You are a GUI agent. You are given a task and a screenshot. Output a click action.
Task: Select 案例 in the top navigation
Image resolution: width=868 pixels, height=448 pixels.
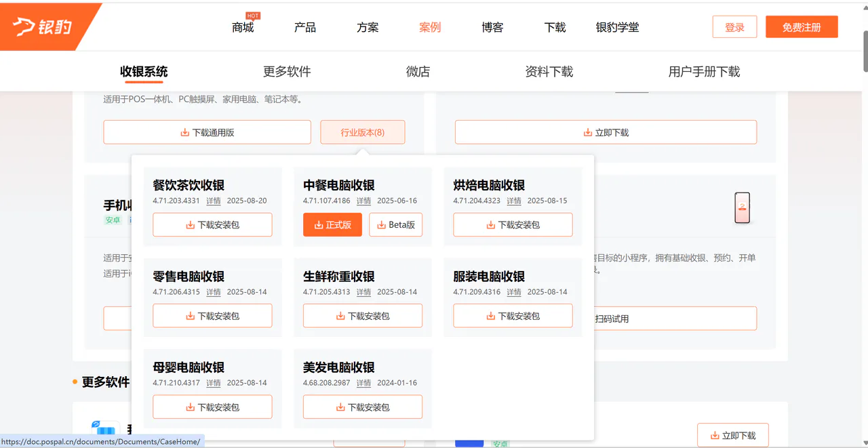pos(430,27)
